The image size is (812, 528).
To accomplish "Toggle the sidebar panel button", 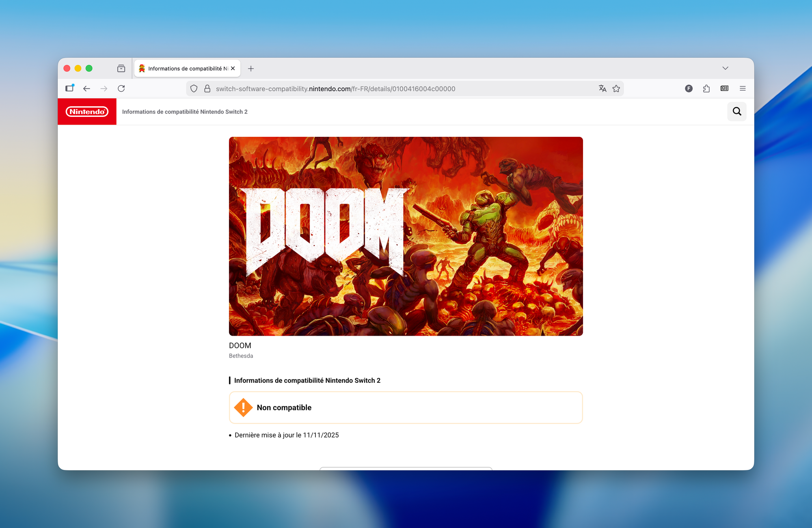I will 70,88.
